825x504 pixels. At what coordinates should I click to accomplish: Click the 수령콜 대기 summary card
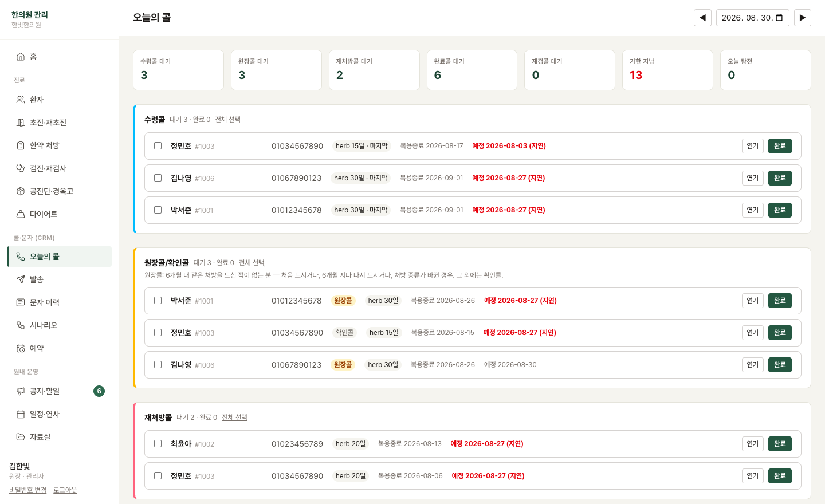[178, 70]
